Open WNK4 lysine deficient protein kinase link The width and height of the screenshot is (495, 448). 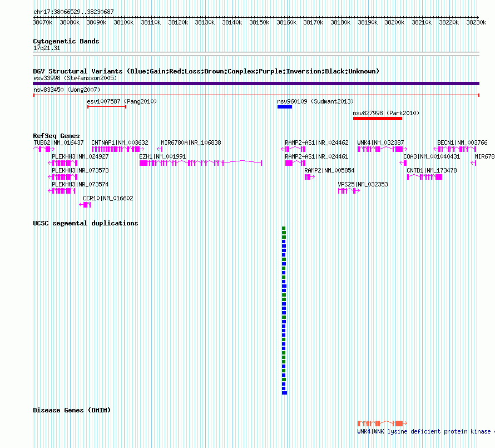(426, 431)
